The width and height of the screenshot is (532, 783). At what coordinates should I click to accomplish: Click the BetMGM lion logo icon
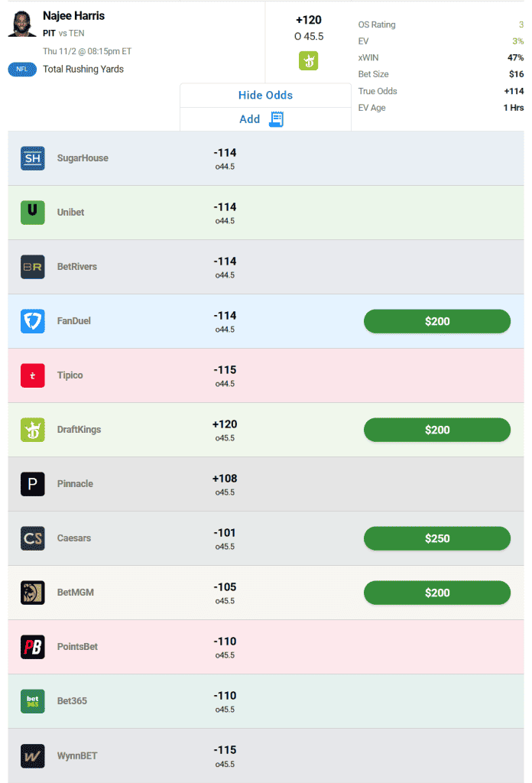click(x=33, y=593)
